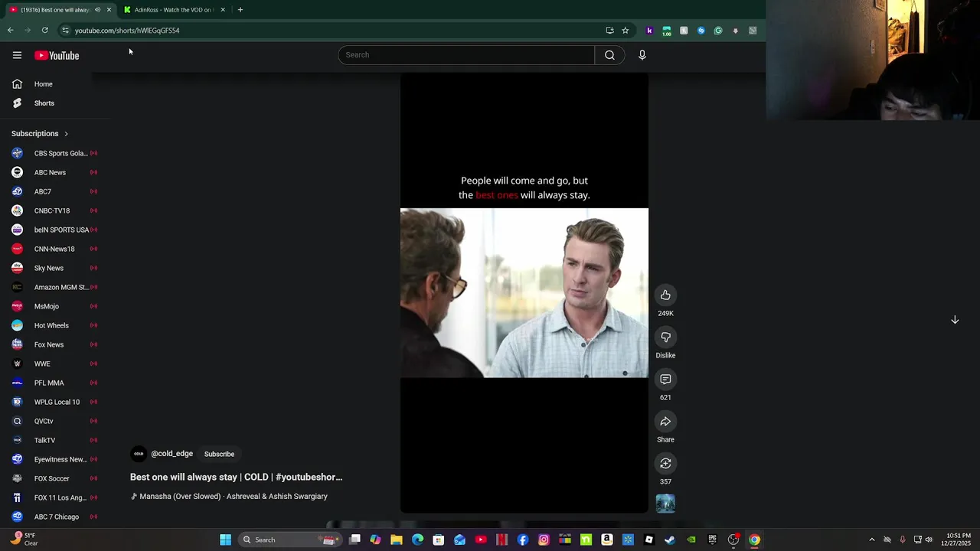Click the YouTube logo
This screenshot has height=551, width=980.
click(x=57, y=55)
